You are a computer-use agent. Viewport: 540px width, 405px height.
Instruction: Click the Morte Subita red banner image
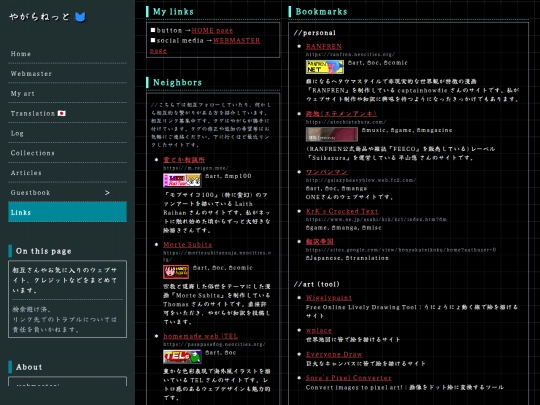point(176,272)
